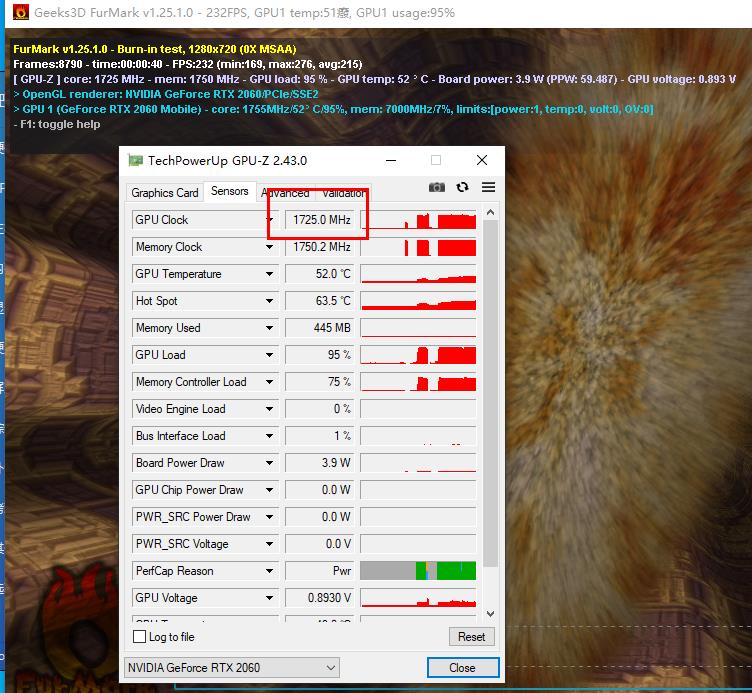Click the 52.0 °C GPU Temperature value
Screen dimensions: 752x693
319,274
